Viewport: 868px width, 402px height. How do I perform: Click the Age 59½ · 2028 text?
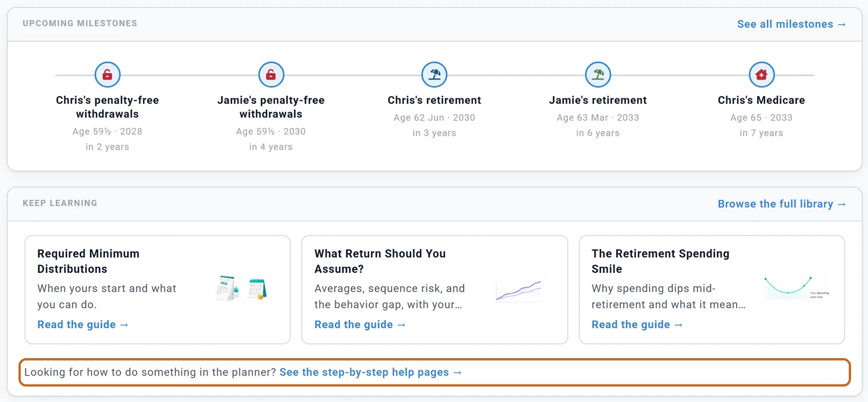point(107,131)
